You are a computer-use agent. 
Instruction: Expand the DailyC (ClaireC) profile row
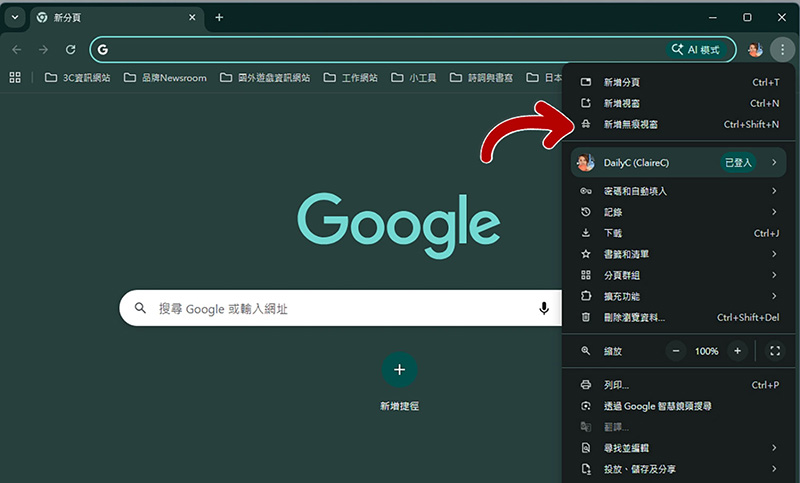(x=680, y=162)
